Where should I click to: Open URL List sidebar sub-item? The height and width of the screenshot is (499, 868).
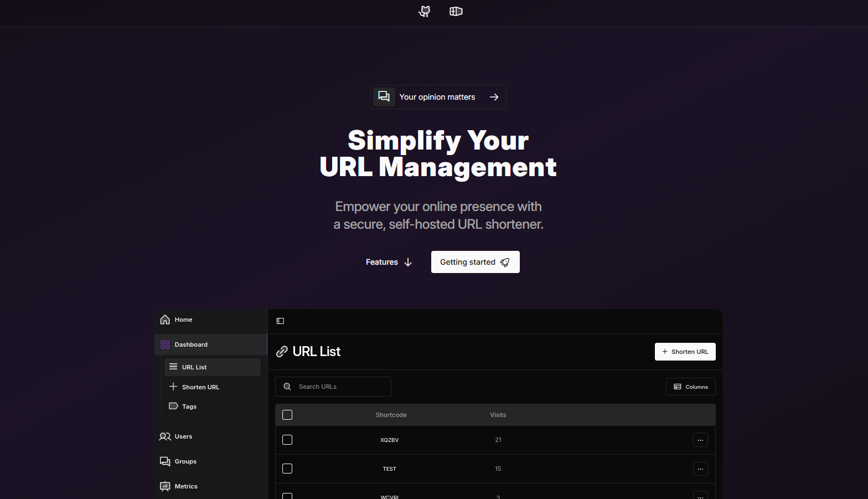click(213, 367)
